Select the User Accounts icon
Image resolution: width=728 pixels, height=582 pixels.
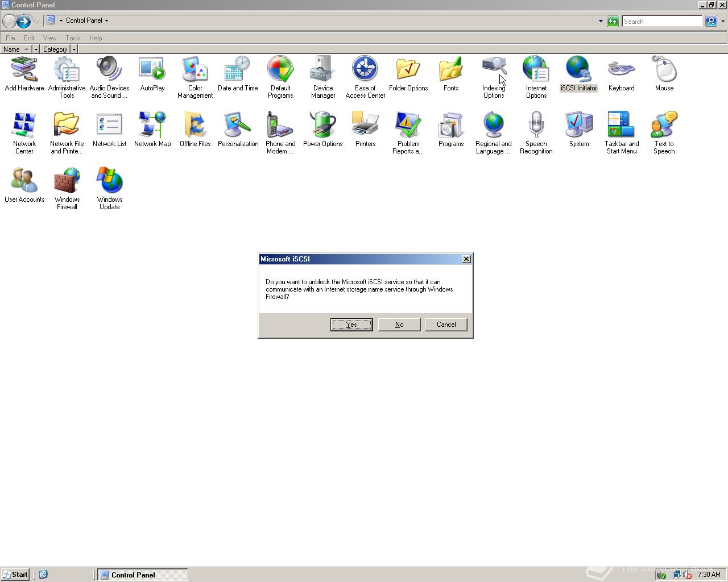(24, 185)
